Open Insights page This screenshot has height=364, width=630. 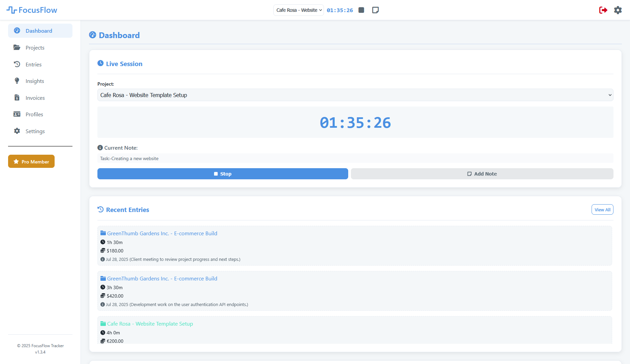tap(40, 81)
